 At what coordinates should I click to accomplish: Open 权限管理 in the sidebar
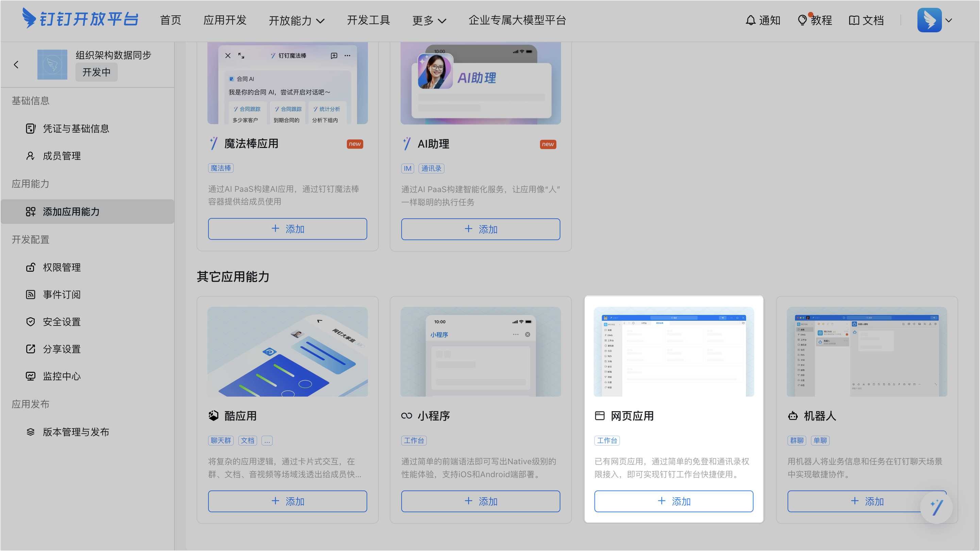point(87,267)
